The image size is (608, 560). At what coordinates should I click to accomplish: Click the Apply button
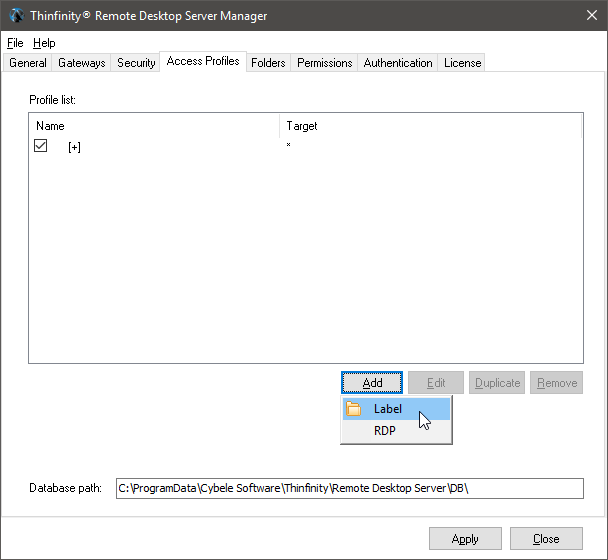tap(465, 539)
